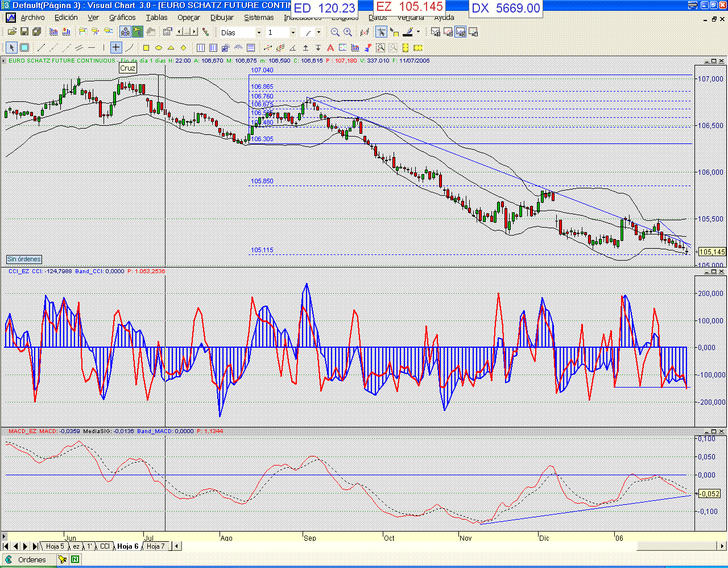Screen dimensions: 728x568
Task: Go to previous sheet tab arrow
Action: (16, 546)
